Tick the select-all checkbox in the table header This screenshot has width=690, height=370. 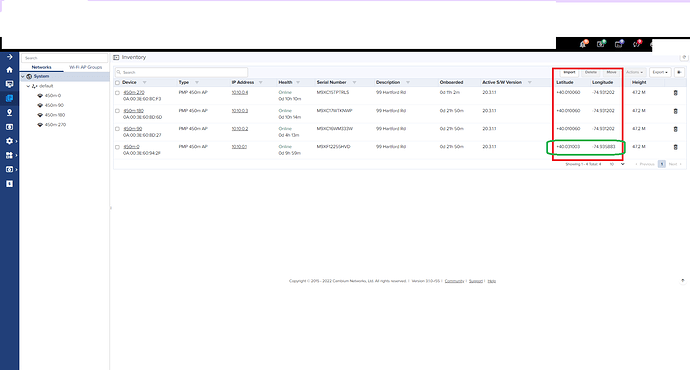(x=117, y=83)
